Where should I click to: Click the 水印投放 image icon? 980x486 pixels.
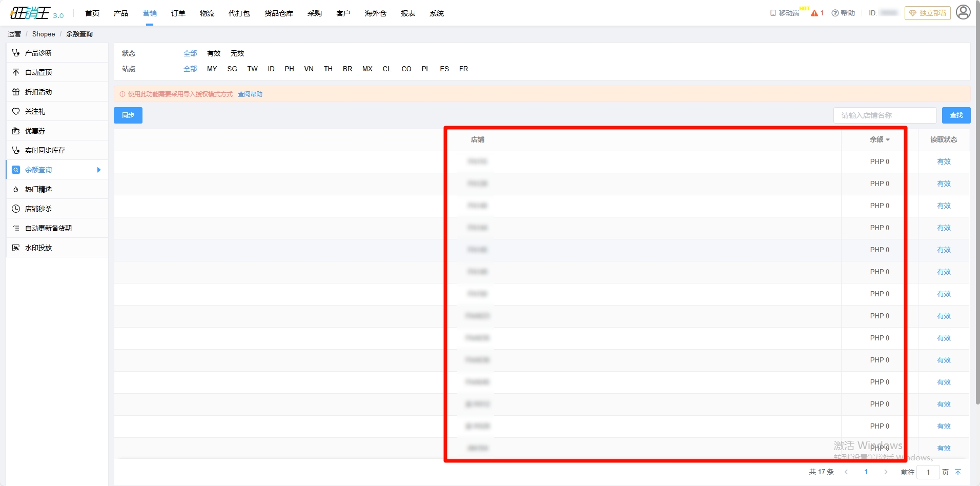pyautogui.click(x=16, y=248)
